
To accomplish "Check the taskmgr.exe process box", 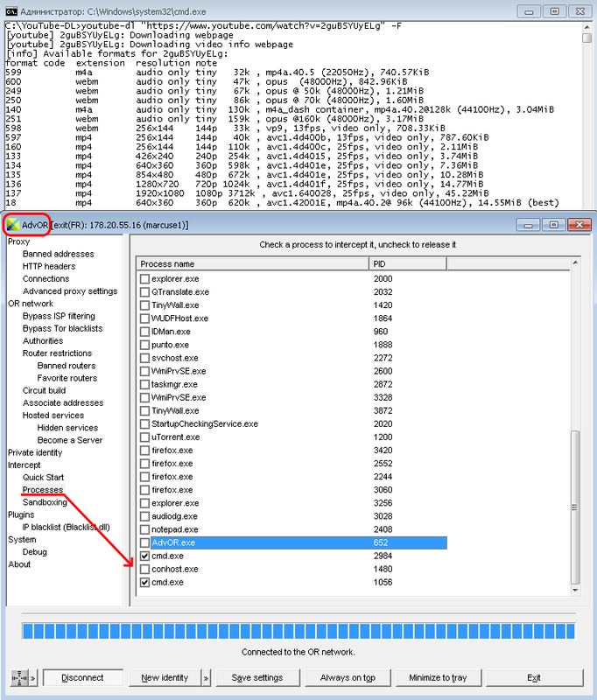I will (x=144, y=384).
